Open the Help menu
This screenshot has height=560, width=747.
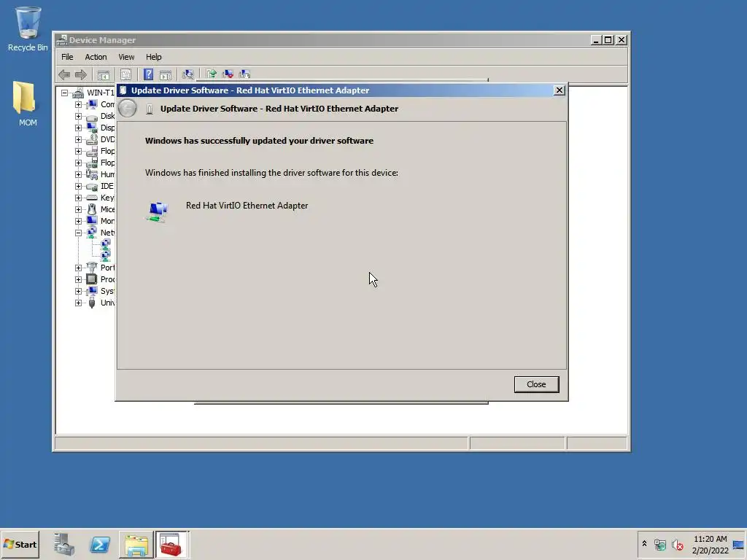pos(153,57)
